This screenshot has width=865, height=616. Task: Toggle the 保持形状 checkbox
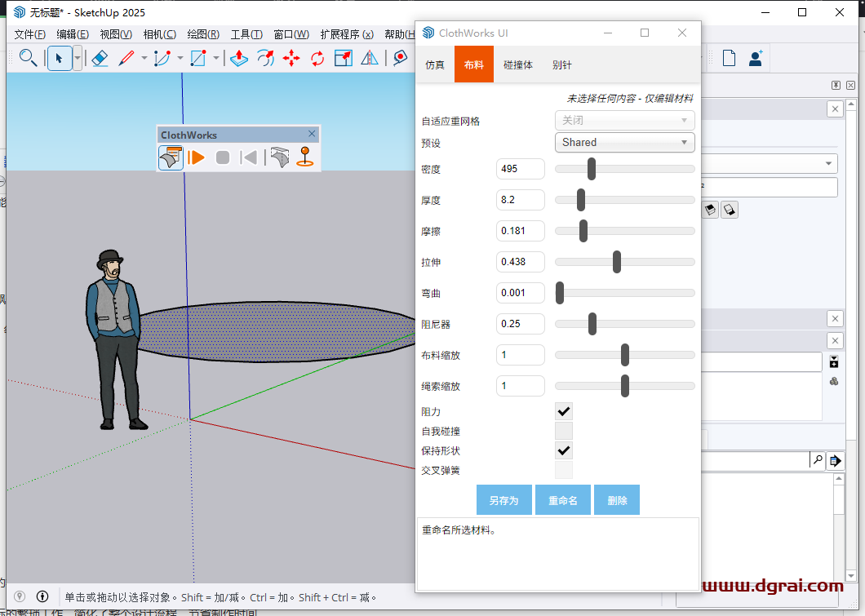click(564, 450)
